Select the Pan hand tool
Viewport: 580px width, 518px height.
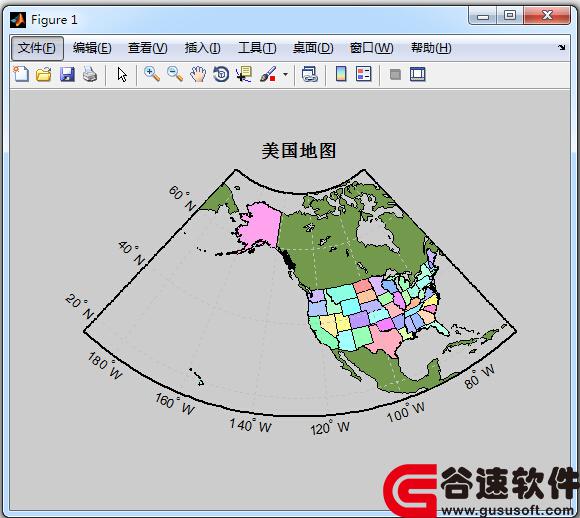coord(198,74)
